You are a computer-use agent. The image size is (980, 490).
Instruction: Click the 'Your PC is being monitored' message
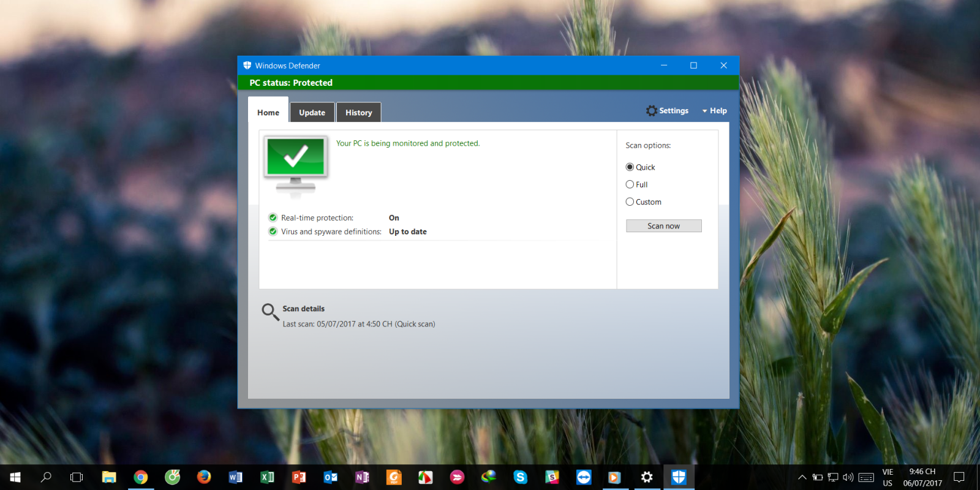(x=408, y=143)
